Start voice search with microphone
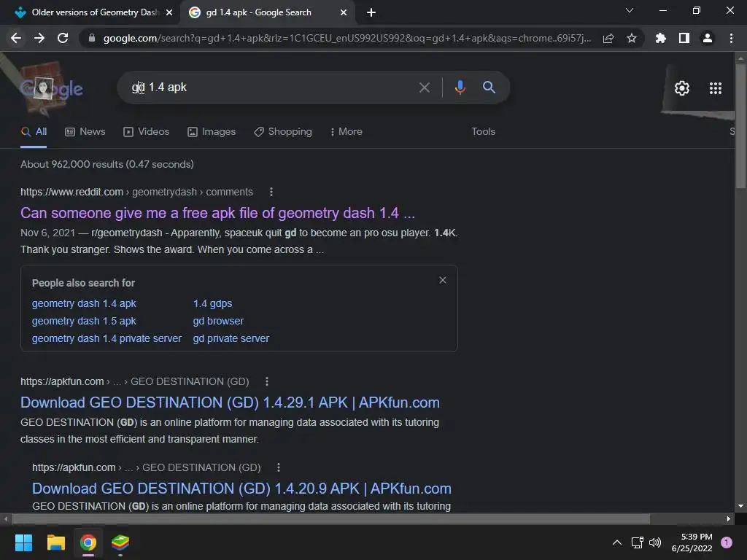 coord(460,87)
